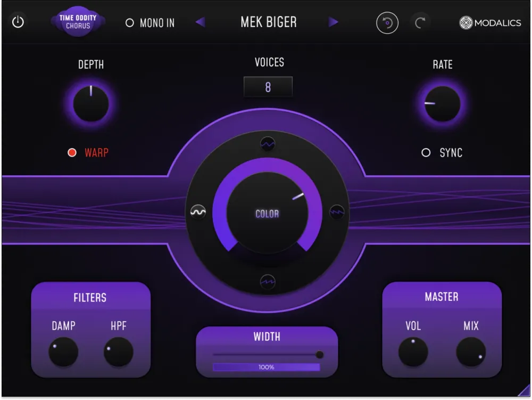
Task: Open the Modalics brand logo
Action: click(490, 23)
